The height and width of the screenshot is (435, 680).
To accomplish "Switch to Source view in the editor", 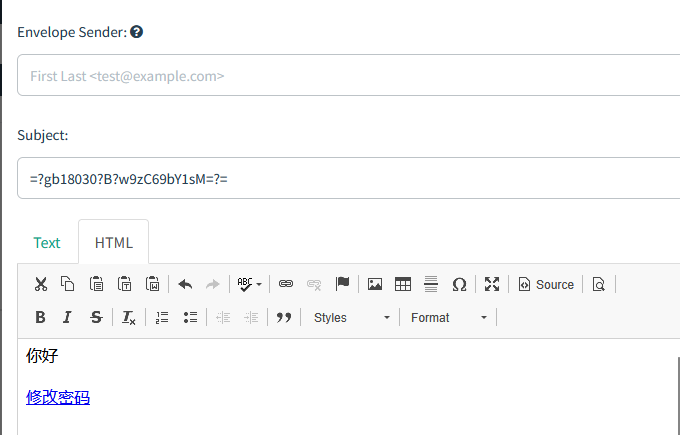I will coord(546,285).
